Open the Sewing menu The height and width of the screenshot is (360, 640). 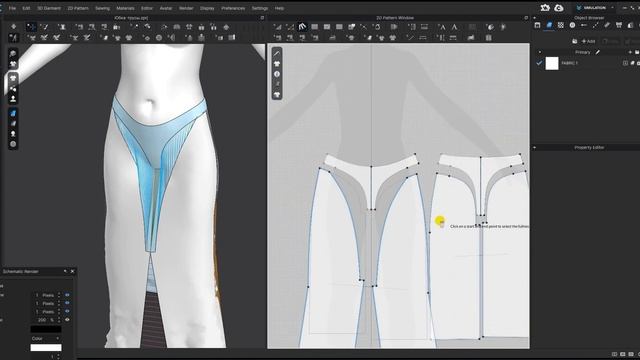(102, 8)
